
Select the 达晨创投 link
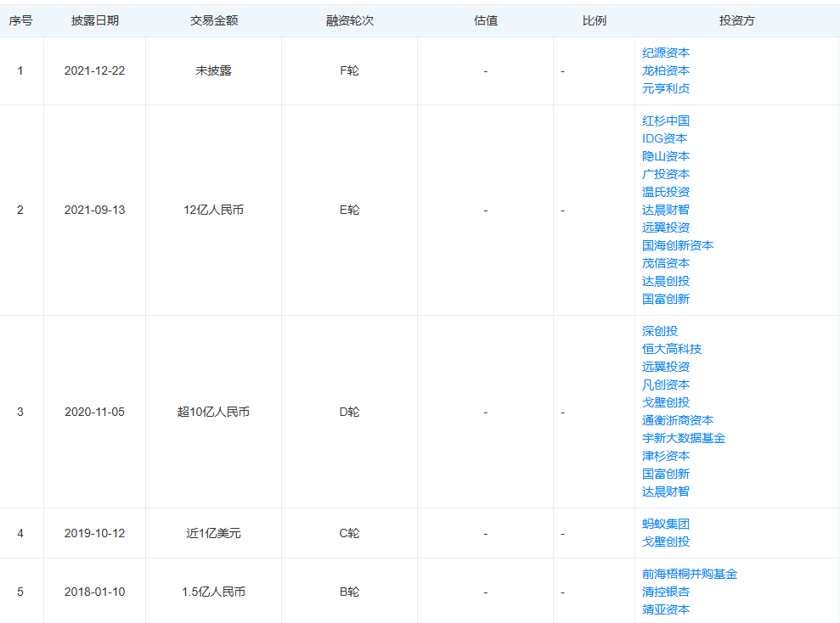tap(665, 281)
